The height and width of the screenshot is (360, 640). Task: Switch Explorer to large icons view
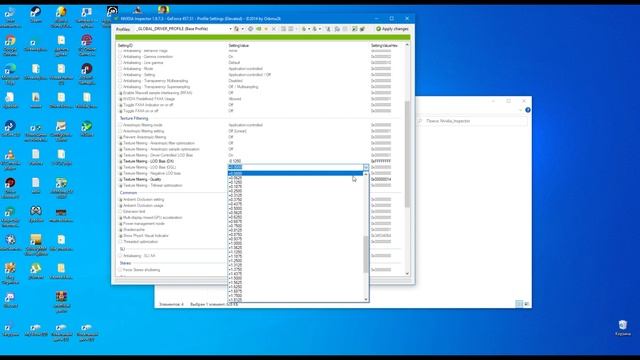(526, 304)
